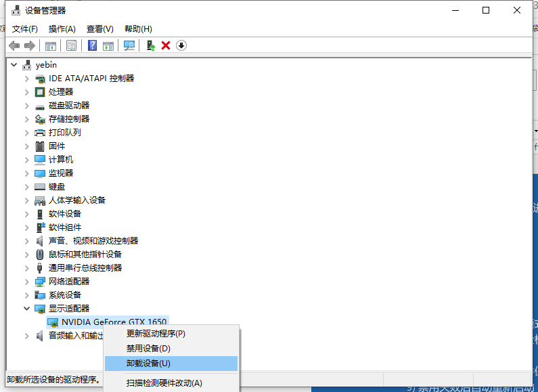Choose 扫描检测硬件改动(A) from context menu

(x=171, y=383)
